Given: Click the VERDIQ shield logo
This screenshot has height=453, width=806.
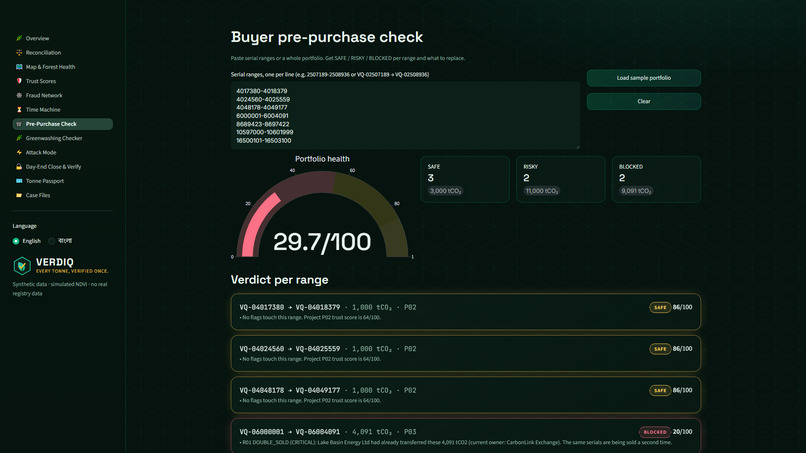Looking at the screenshot, I should 22,266.
